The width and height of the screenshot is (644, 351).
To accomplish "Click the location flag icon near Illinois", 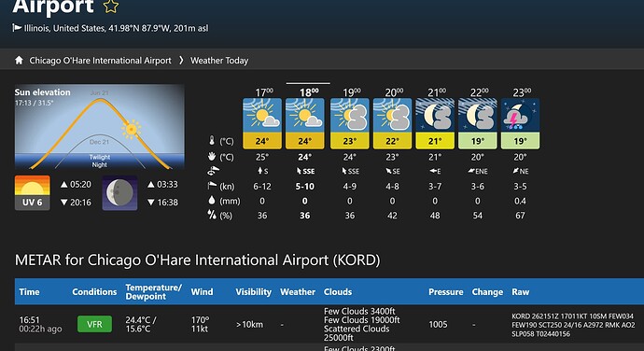I will click(17, 28).
